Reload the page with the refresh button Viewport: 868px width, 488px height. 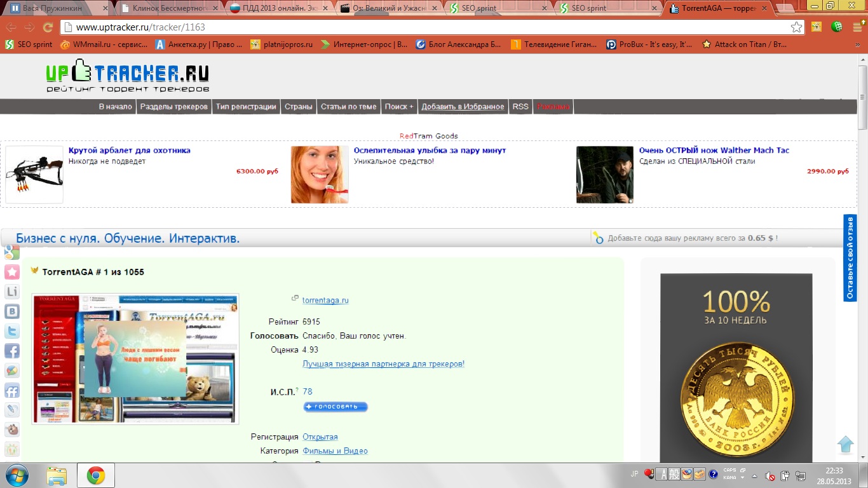48,27
